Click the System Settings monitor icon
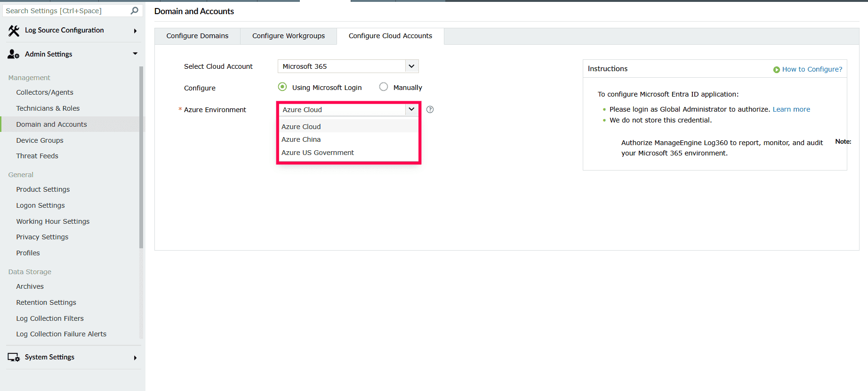Viewport: 868px width, 391px height. click(x=14, y=358)
